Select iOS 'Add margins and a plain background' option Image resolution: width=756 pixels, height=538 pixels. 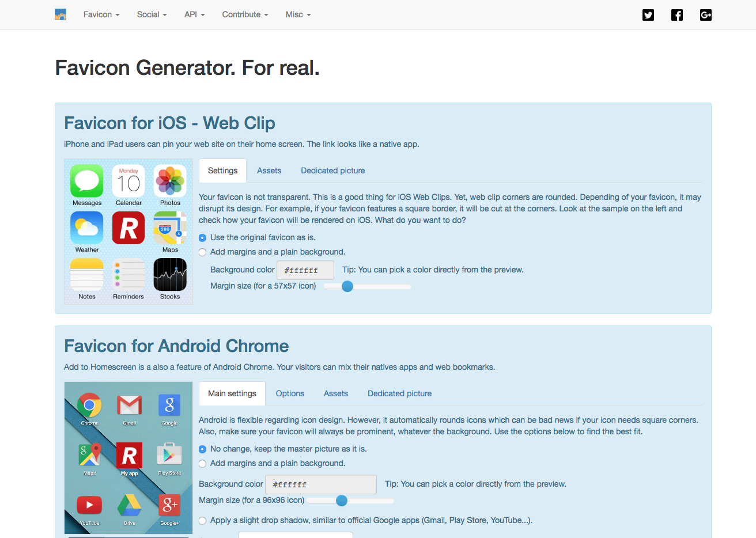[202, 252]
